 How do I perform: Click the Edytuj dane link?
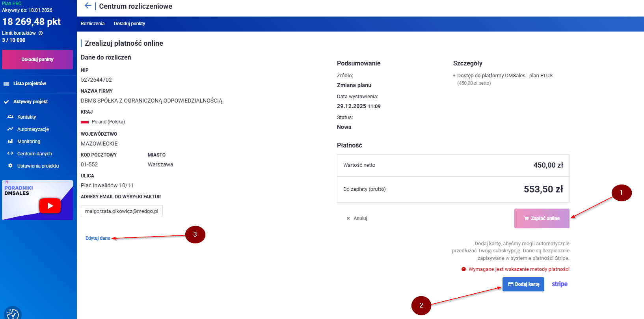click(x=98, y=238)
